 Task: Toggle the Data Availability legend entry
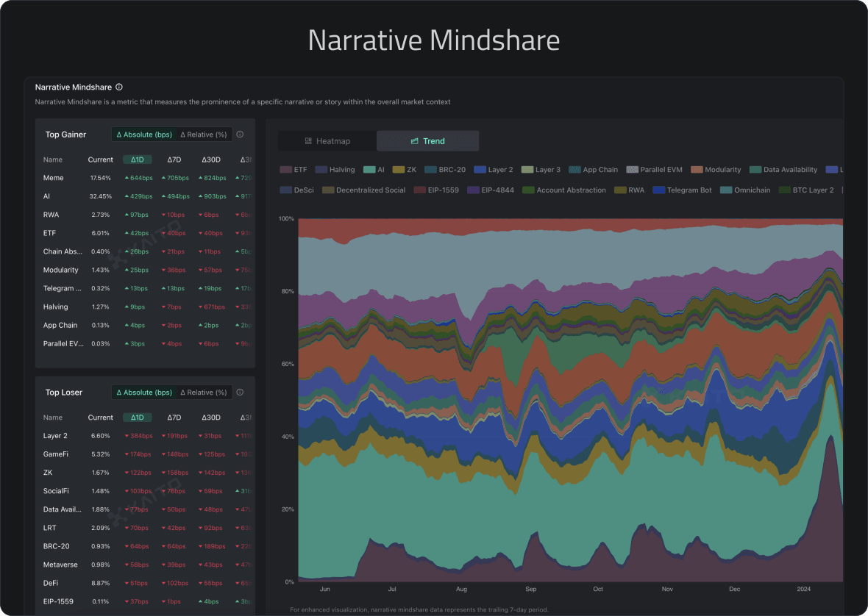[x=783, y=170]
